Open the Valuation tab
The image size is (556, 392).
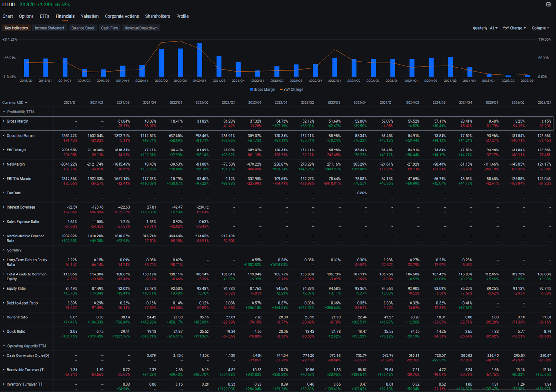(x=90, y=16)
